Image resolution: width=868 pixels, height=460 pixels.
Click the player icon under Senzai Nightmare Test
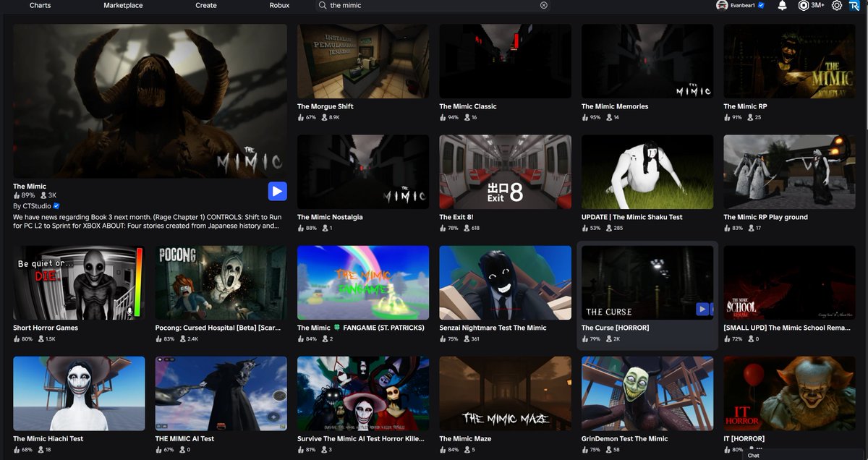pos(467,338)
